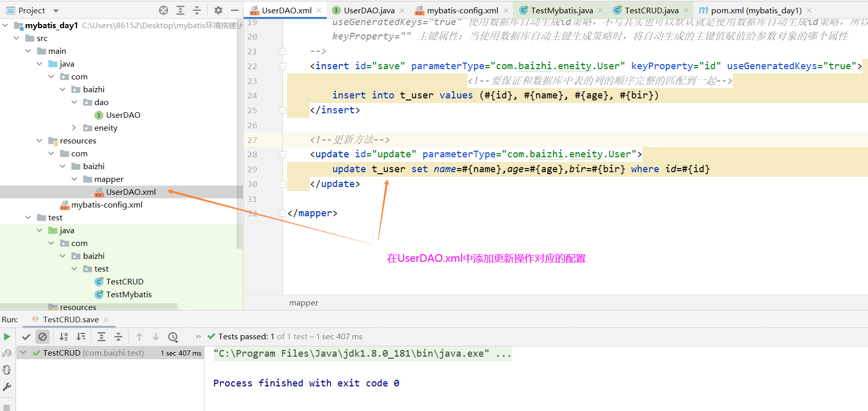The height and width of the screenshot is (411, 868).
Task: Collapse the main folder
Action: (28, 51)
